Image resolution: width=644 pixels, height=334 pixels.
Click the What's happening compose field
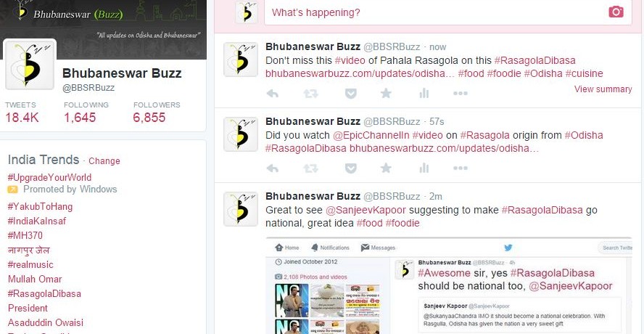(447, 12)
